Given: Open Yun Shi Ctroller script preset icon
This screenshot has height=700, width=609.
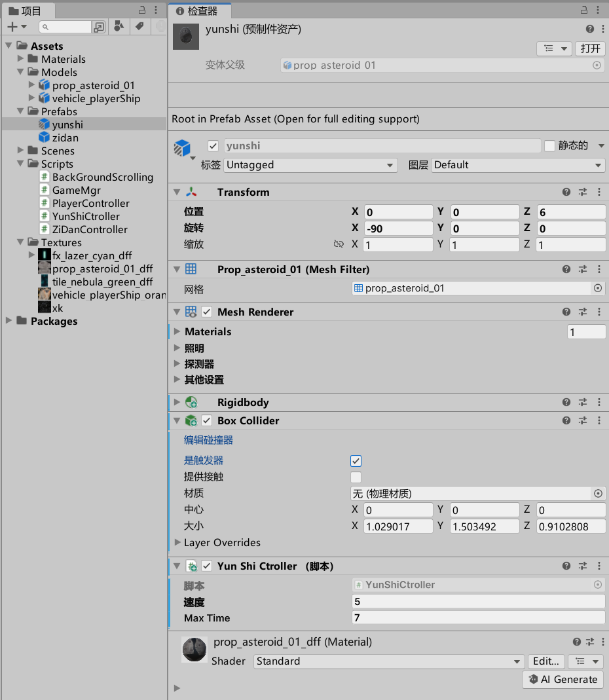Looking at the screenshot, I should coord(583,566).
